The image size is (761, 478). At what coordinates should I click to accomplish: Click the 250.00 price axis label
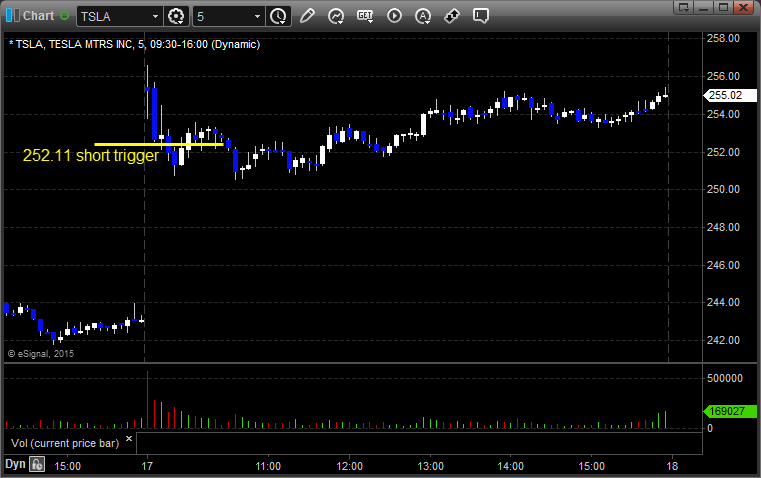pyautogui.click(x=723, y=189)
